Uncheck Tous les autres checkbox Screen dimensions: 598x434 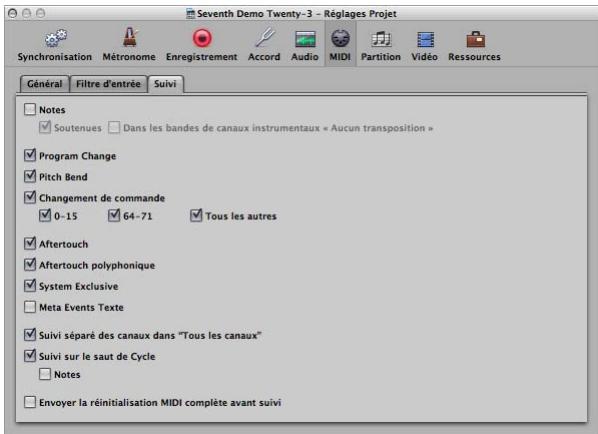[196, 215]
